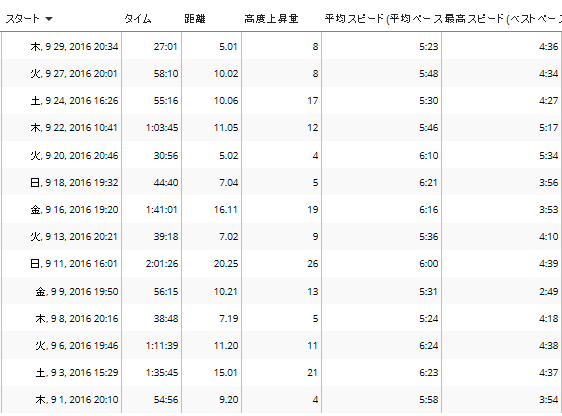
Task: Select the row 土, 9 24, 2016 16:26
Action: pyautogui.click(x=281, y=101)
